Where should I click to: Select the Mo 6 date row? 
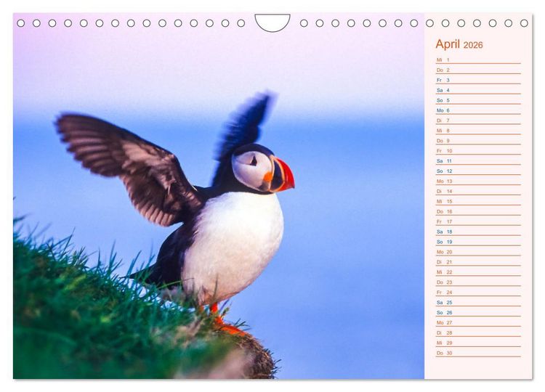tap(478, 110)
